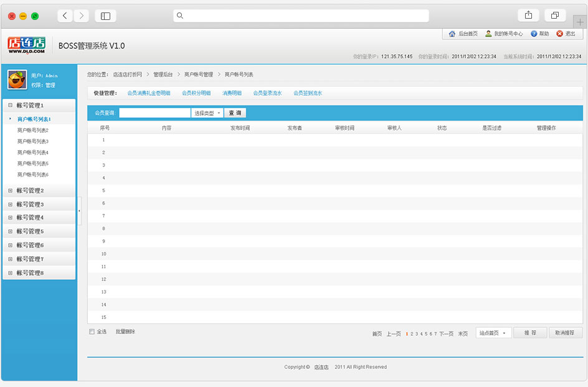The image size is (588, 387).
Task: Click the red 退出 logout icon
Action: [559, 34]
